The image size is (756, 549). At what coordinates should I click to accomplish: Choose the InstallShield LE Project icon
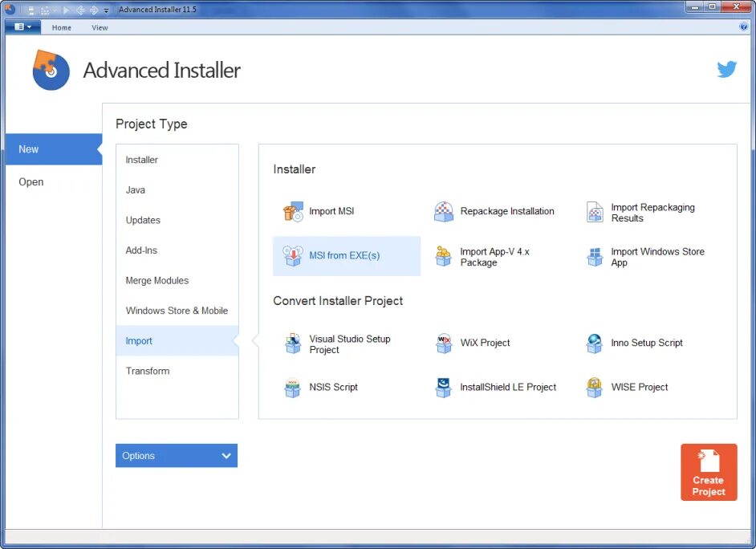443,388
